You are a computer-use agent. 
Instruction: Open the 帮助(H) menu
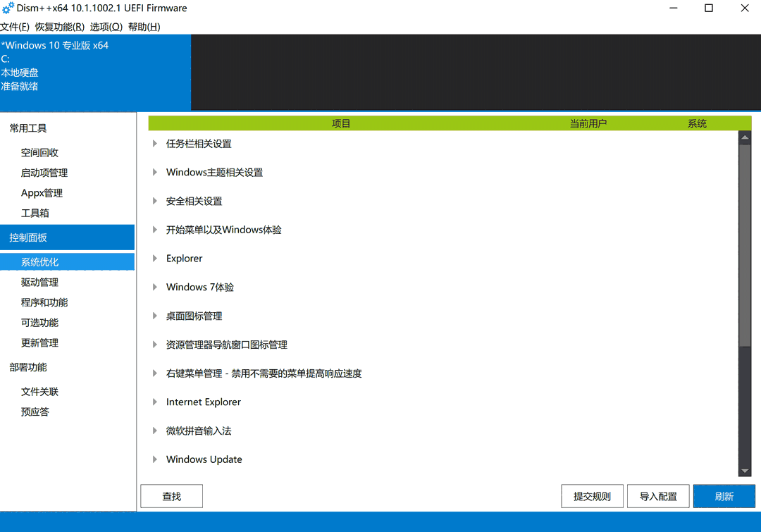144,27
